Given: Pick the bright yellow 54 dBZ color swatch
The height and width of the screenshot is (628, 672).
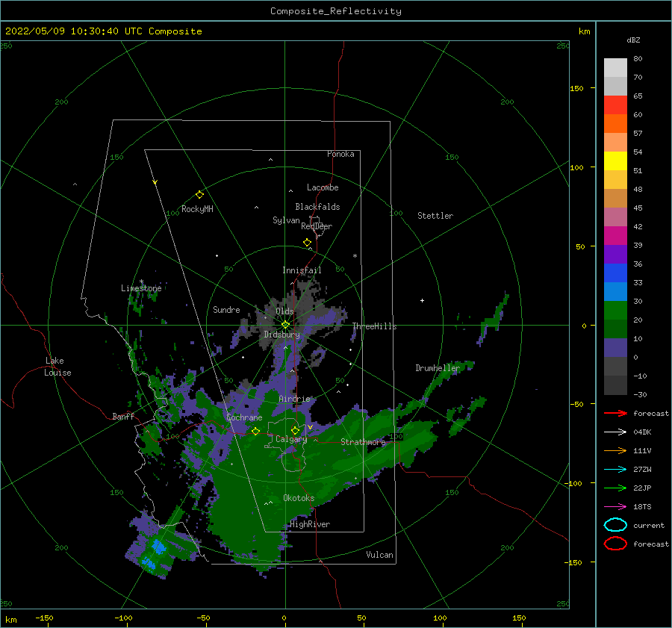Looking at the screenshot, I should [x=615, y=161].
